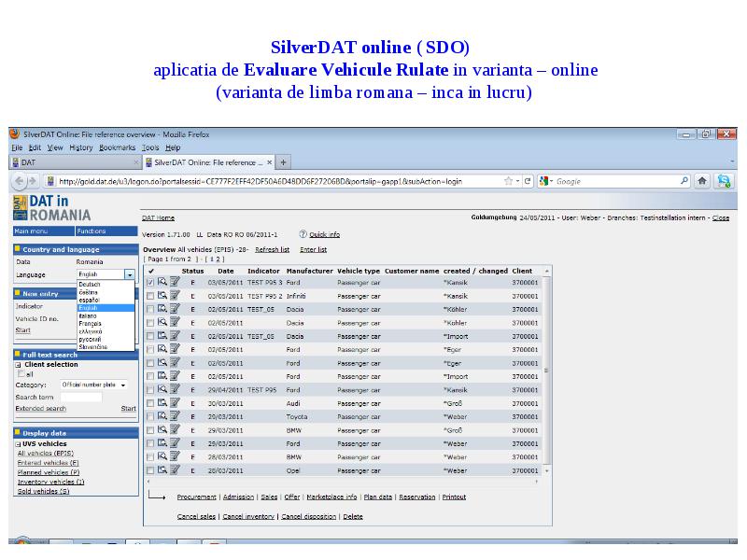The height and width of the screenshot is (560, 747).
Task: Choose español in the language list
Action: 89,300
